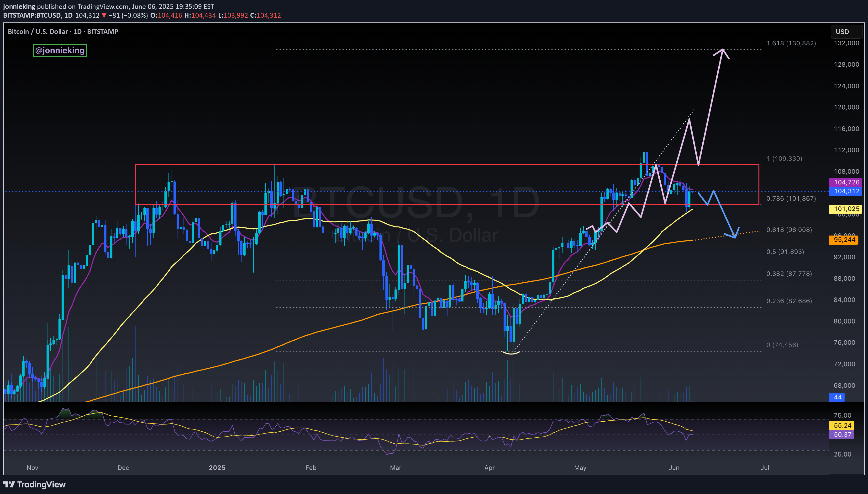Click the yellow 55.24 RSI tag

coord(842,425)
